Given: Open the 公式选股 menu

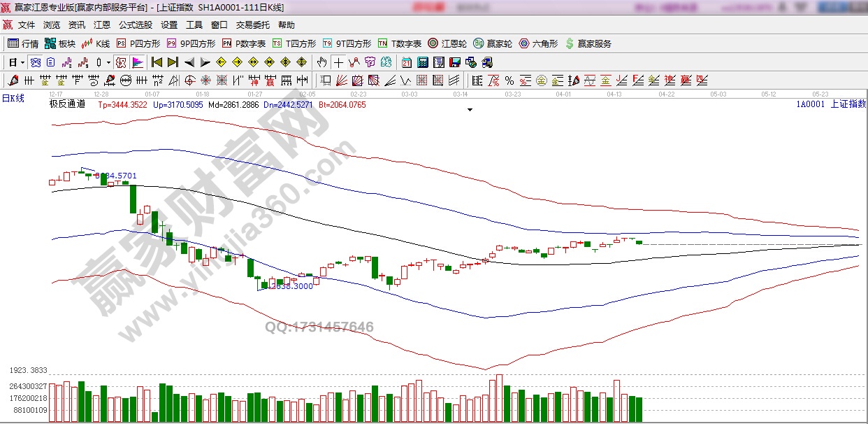Looking at the screenshot, I should [135, 25].
